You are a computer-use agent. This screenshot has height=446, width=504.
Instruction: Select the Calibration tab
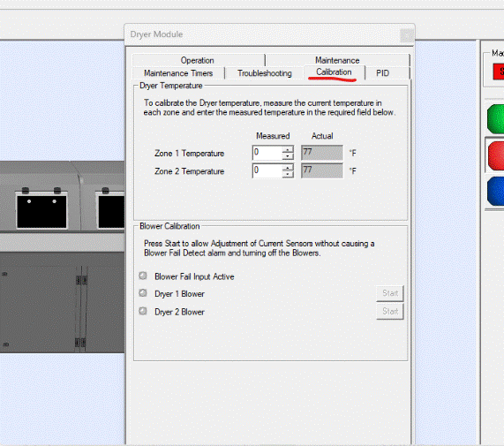tap(334, 72)
